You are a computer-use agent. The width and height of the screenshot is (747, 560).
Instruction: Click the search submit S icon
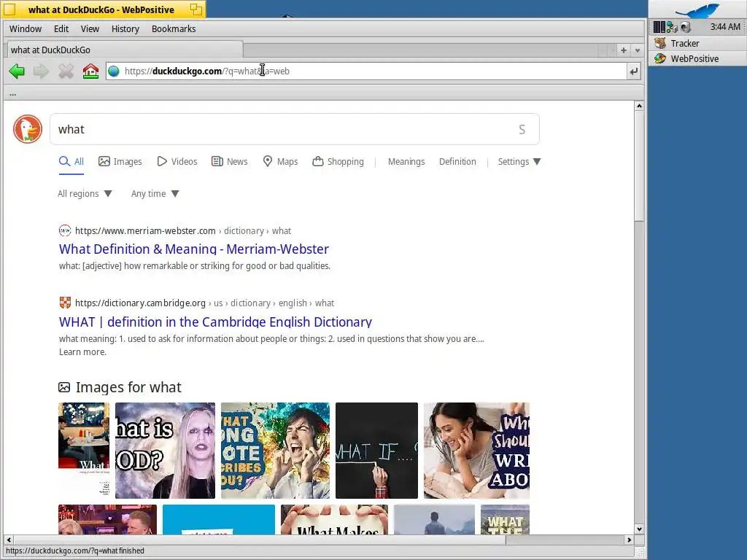(522, 130)
